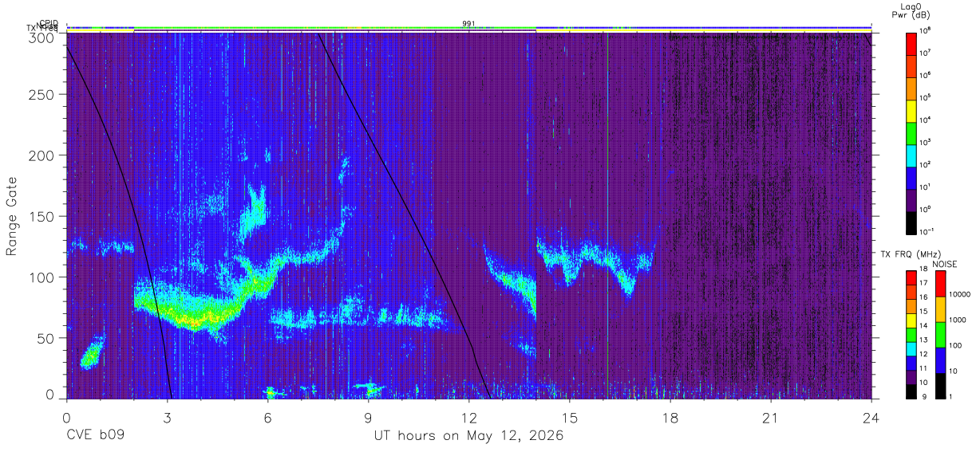980x452 pixels.
Task: Click the y-axis tick label '150'
Action: tap(41, 216)
